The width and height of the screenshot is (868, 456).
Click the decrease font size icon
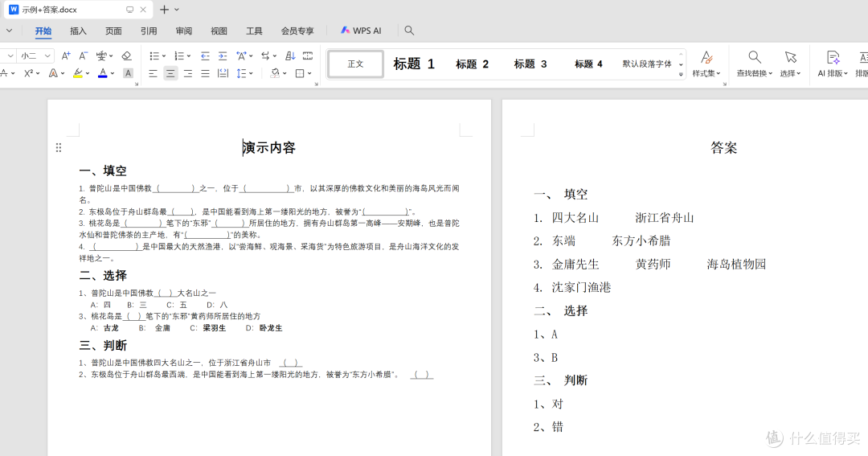coord(83,56)
